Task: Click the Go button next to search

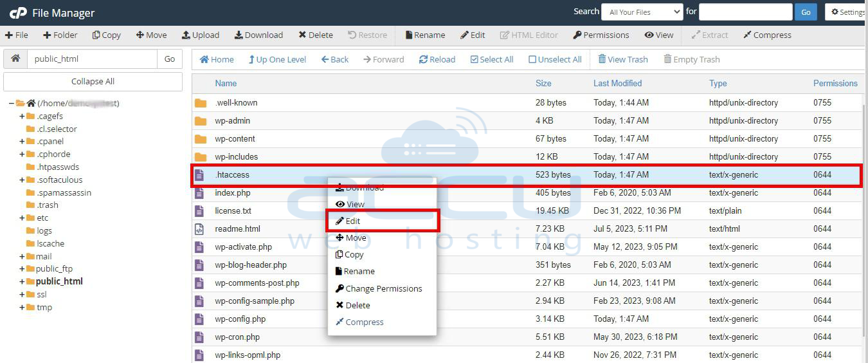Action: 805,12
